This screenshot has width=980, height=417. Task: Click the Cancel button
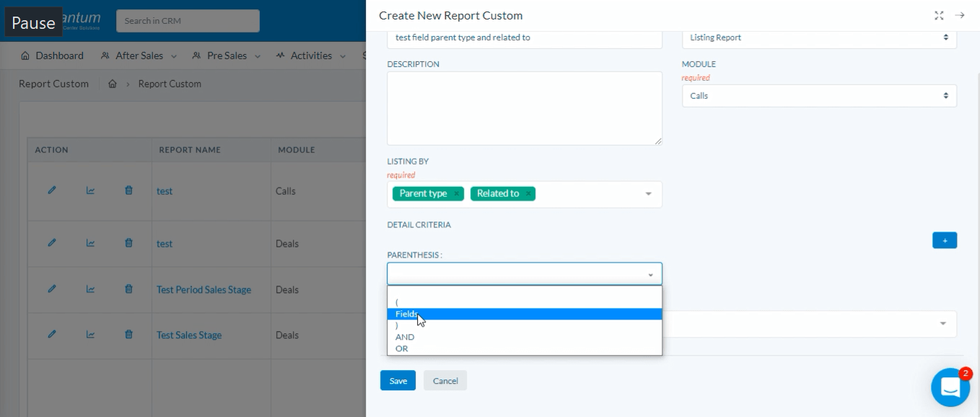click(445, 381)
